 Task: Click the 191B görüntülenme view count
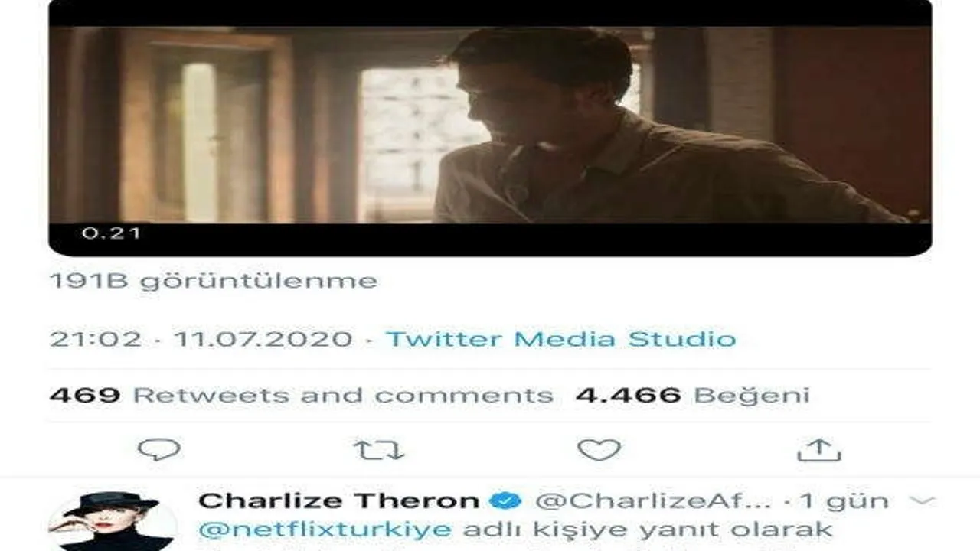pos(214,281)
